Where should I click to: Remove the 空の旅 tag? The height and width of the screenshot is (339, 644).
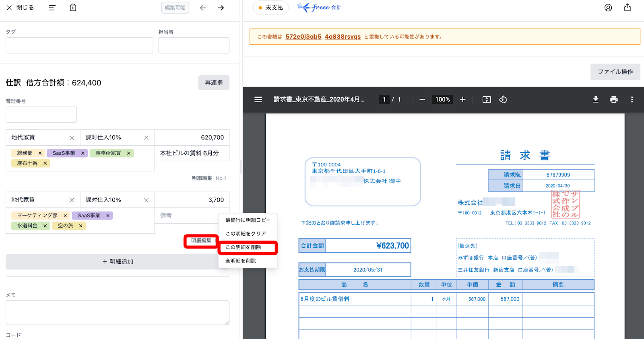point(80,226)
